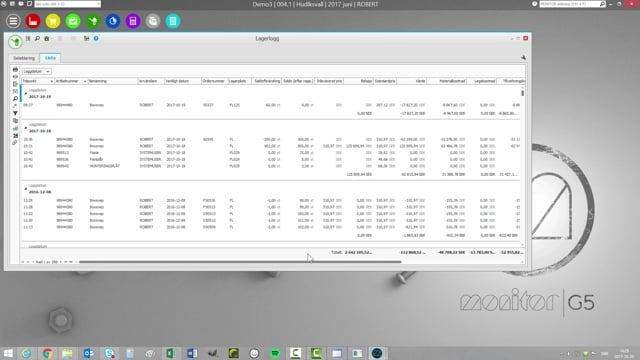Screen dimensions: 640x360
Task: Switch to the Selektering tab
Action: tap(24, 58)
